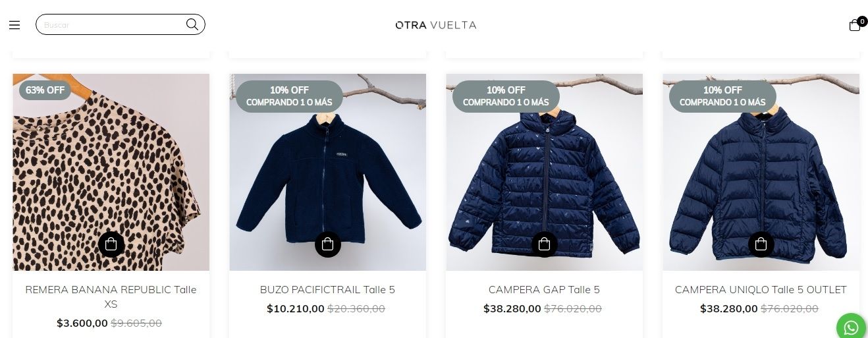View leopard print shirt product image
This screenshot has width=868, height=338.
pyautogui.click(x=111, y=172)
